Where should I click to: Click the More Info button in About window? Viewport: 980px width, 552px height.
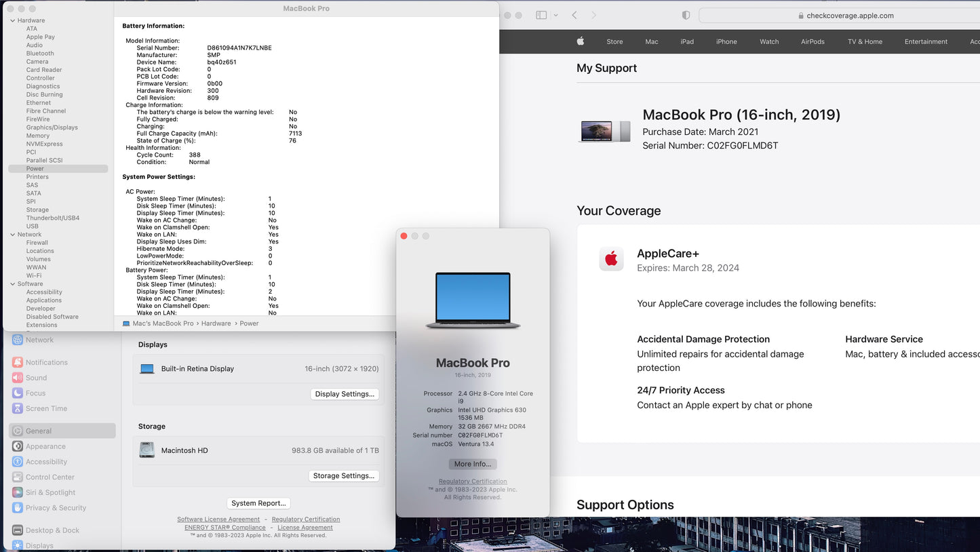[473, 464]
